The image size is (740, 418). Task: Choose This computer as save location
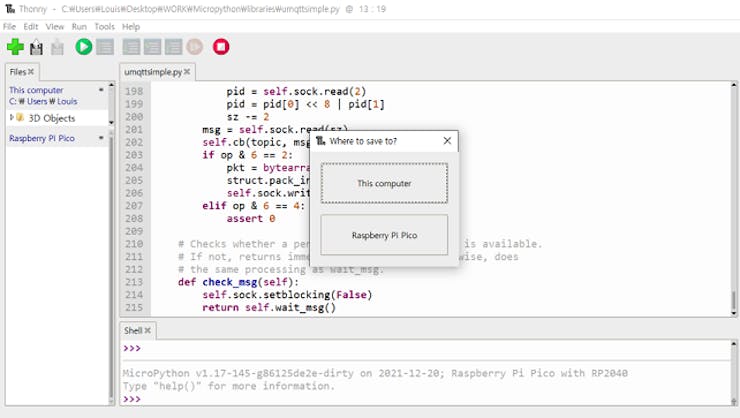pyautogui.click(x=384, y=183)
